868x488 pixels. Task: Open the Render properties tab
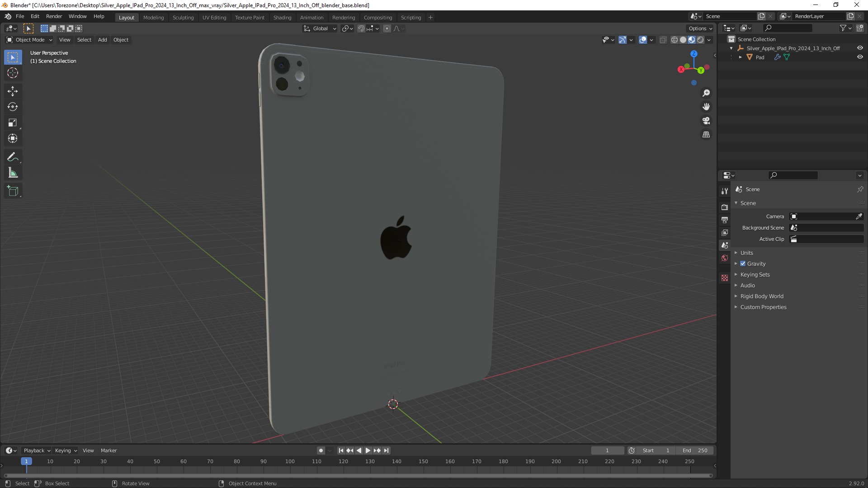725,207
